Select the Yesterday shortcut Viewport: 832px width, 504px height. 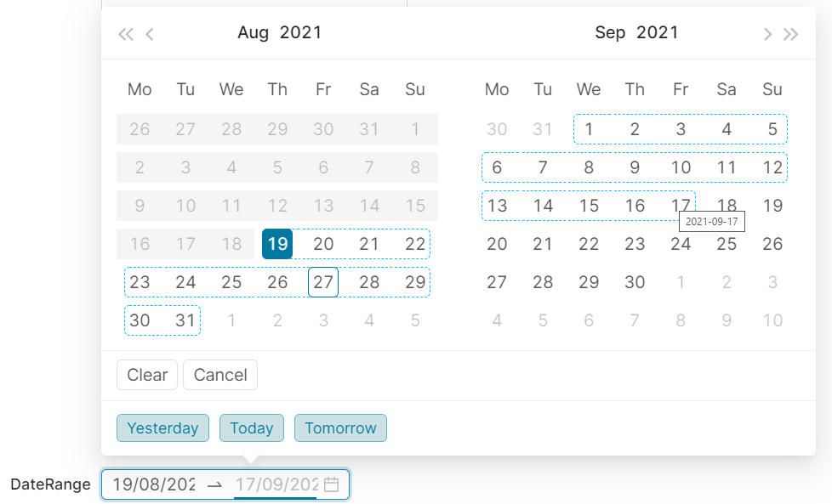click(x=162, y=428)
